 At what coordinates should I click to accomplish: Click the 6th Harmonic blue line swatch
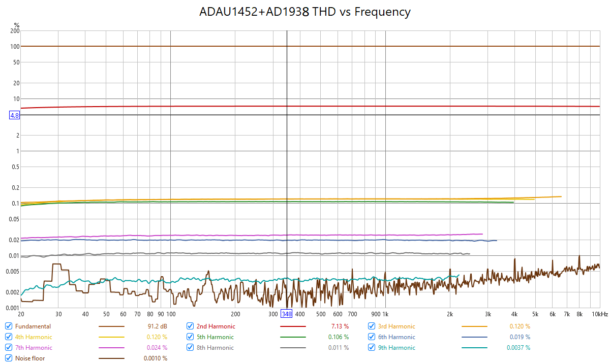(x=474, y=337)
